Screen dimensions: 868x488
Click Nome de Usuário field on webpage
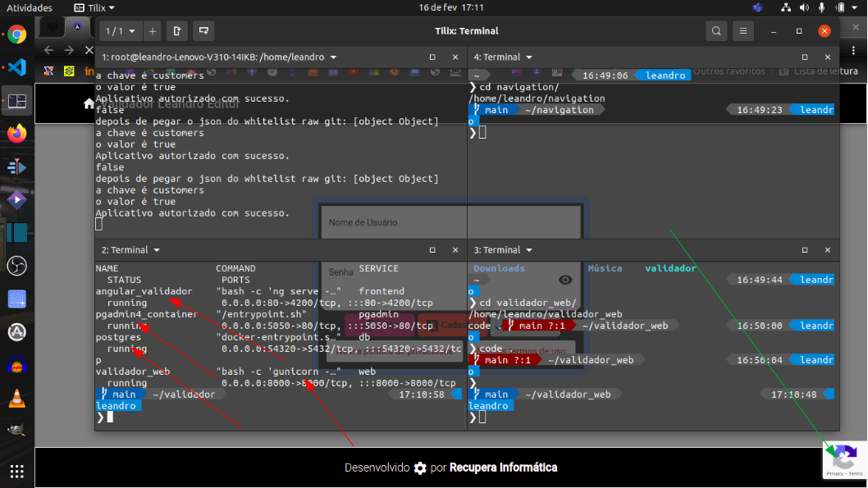(450, 222)
